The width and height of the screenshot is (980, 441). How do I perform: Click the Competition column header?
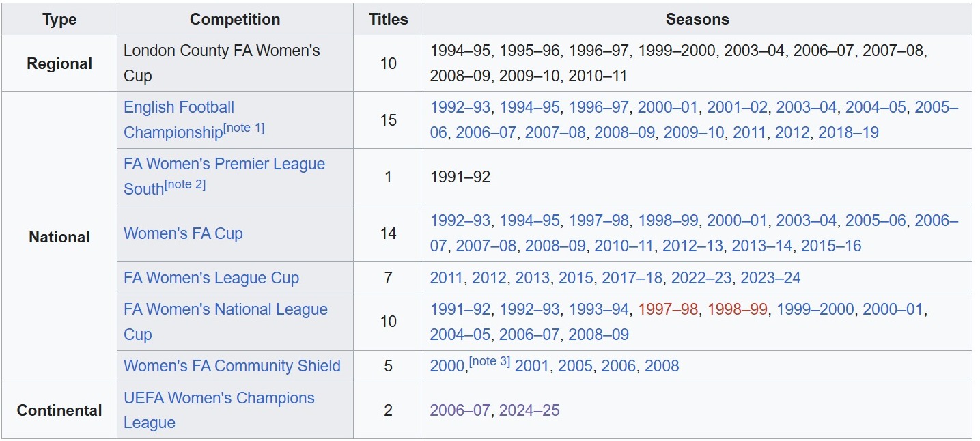coord(235,19)
